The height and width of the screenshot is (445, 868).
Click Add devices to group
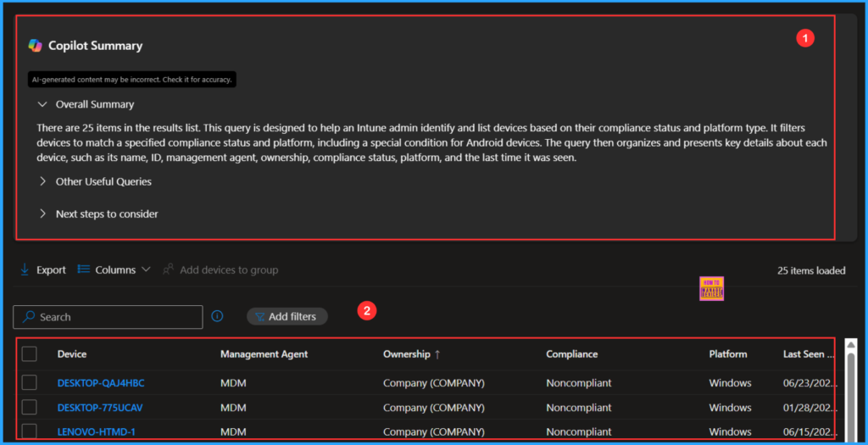(220, 270)
